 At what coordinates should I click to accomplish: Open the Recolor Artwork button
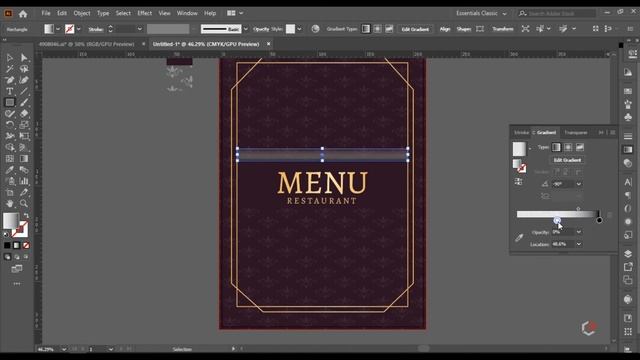(316, 29)
